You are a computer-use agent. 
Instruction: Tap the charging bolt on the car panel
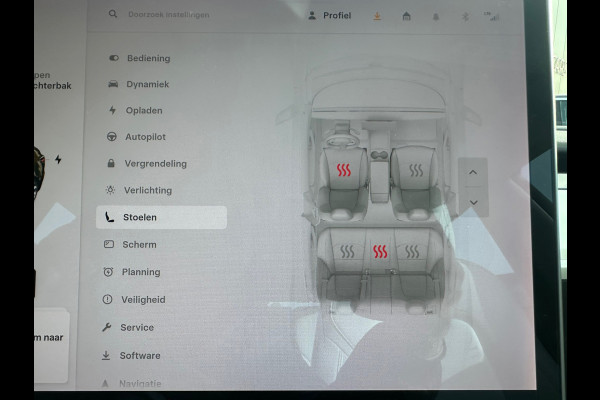click(x=58, y=159)
